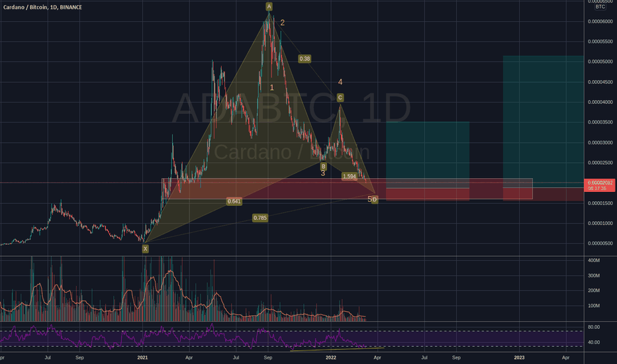Click the 80.00 RSI axis label
The width and height of the screenshot is (617, 364).
(x=594, y=327)
